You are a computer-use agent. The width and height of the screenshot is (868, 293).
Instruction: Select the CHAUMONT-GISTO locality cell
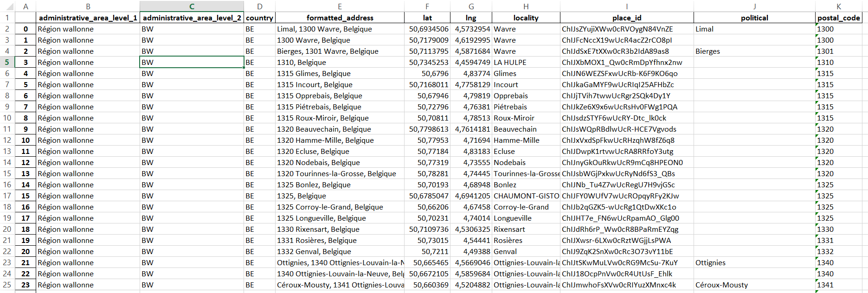pyautogui.click(x=526, y=196)
